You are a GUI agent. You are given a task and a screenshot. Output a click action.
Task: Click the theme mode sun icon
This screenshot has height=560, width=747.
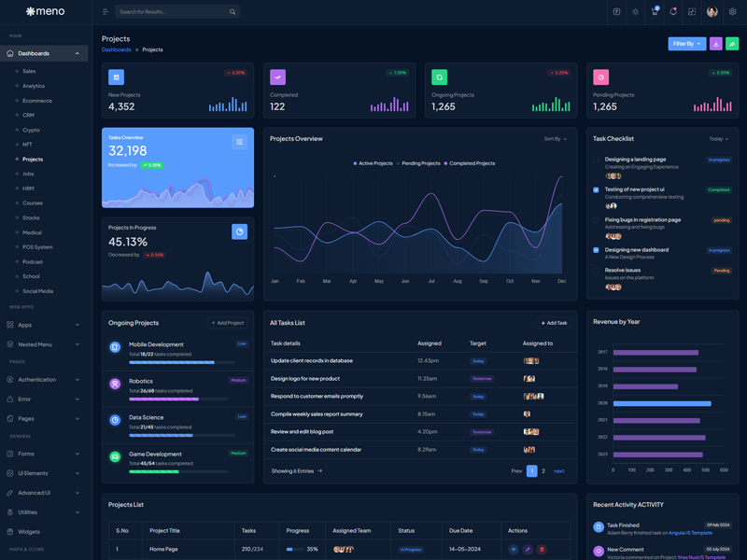635,12
